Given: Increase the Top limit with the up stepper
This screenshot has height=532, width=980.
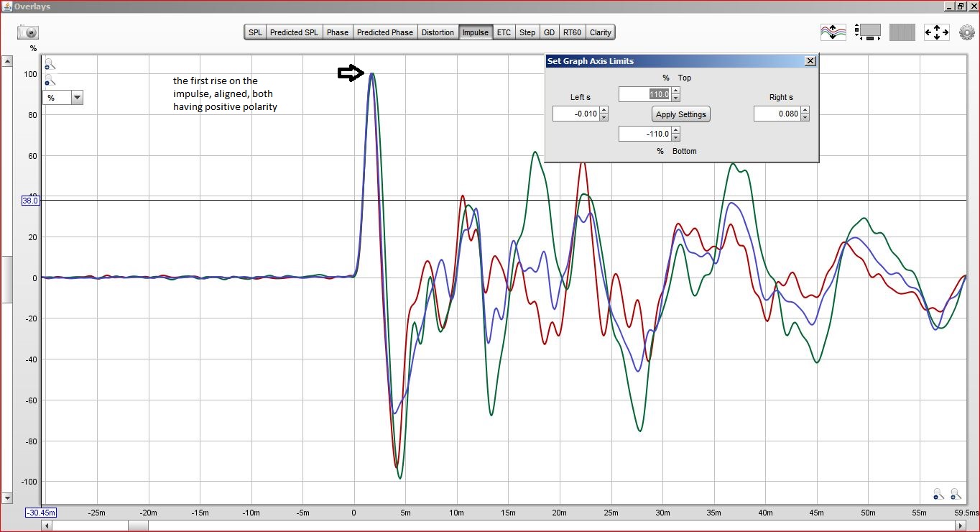Looking at the screenshot, I should [675, 91].
